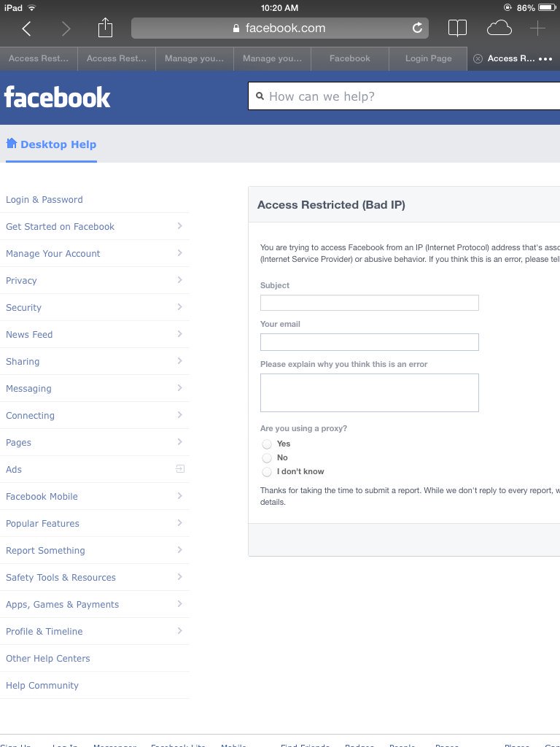Click the Access Restricted (Bad IP) heading
560x747 pixels.
coord(331,205)
